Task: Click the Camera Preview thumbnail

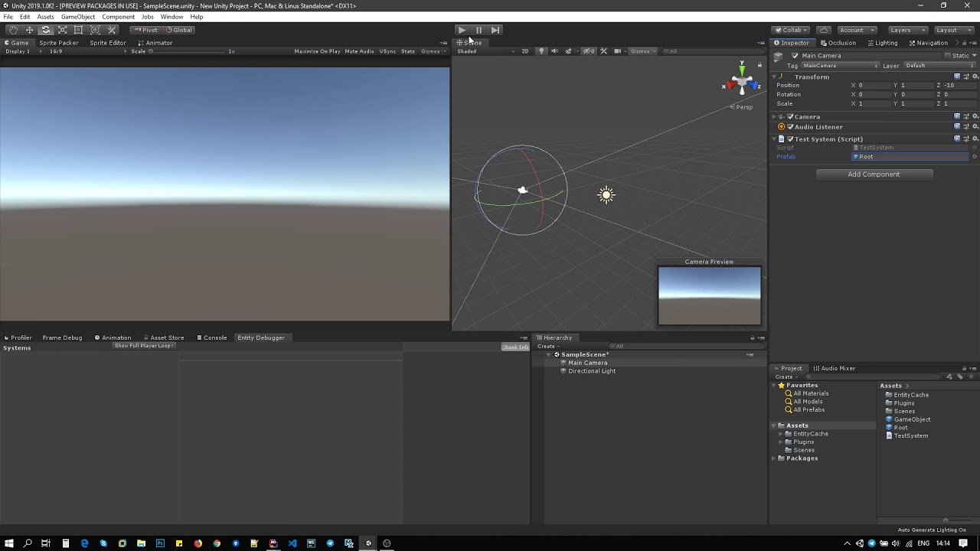Action: (710, 295)
